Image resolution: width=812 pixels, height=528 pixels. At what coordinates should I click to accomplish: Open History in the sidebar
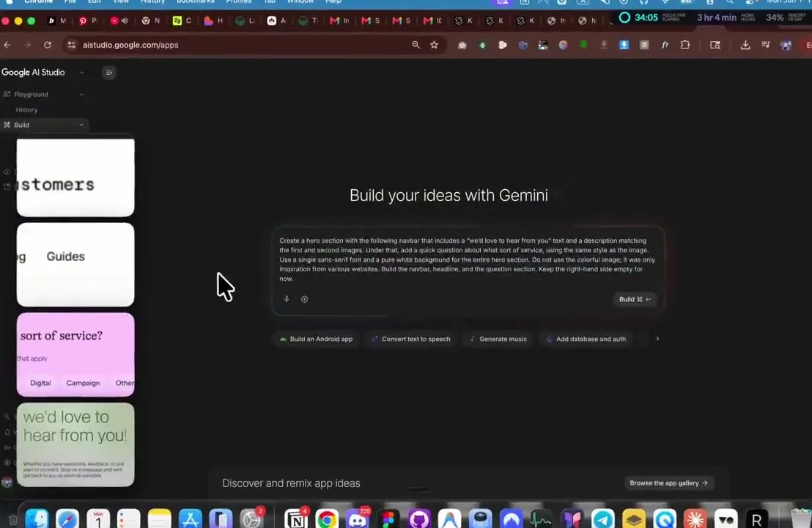[26, 110]
